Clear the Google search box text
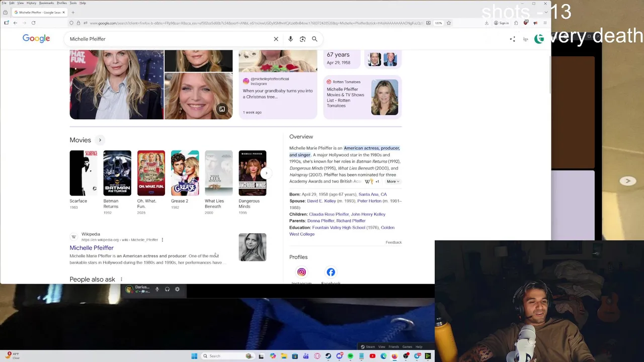 [276, 39]
